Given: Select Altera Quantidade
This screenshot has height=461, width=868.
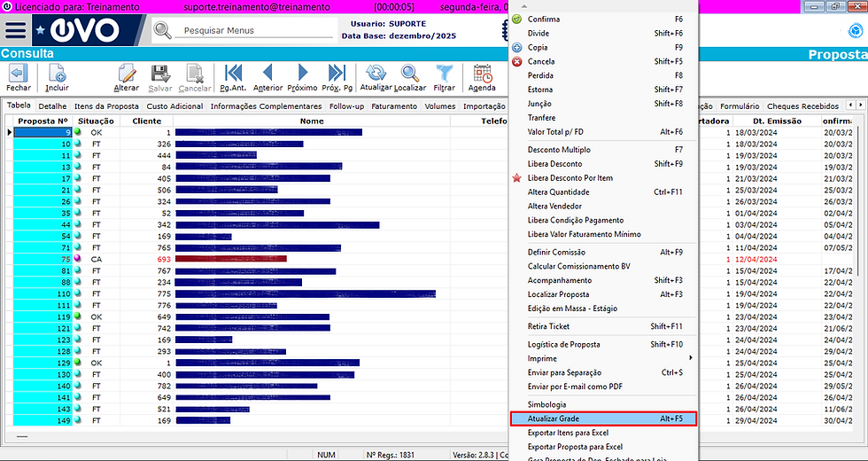Looking at the screenshot, I should click(x=603, y=191).
